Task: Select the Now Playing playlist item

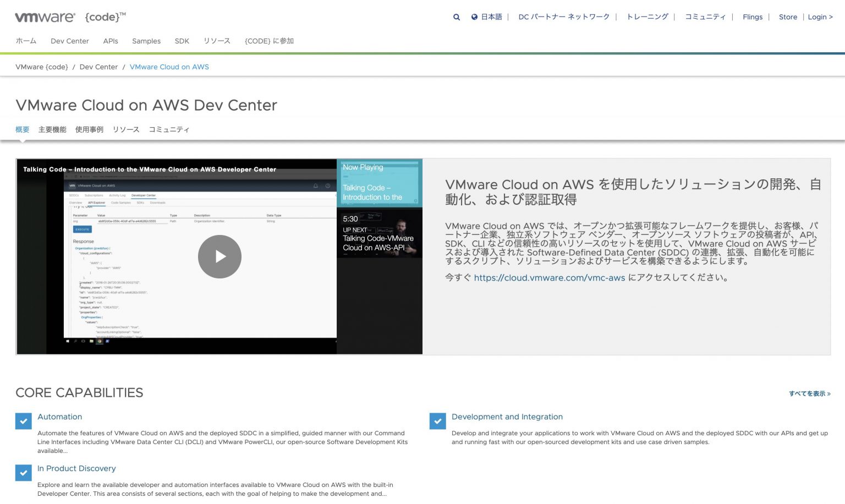Action: click(x=380, y=183)
